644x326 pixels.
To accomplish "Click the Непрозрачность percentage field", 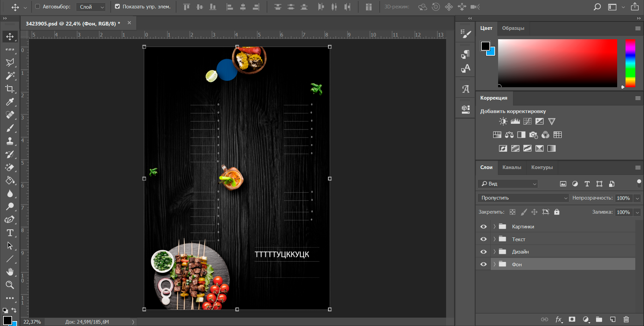I will [x=623, y=198].
